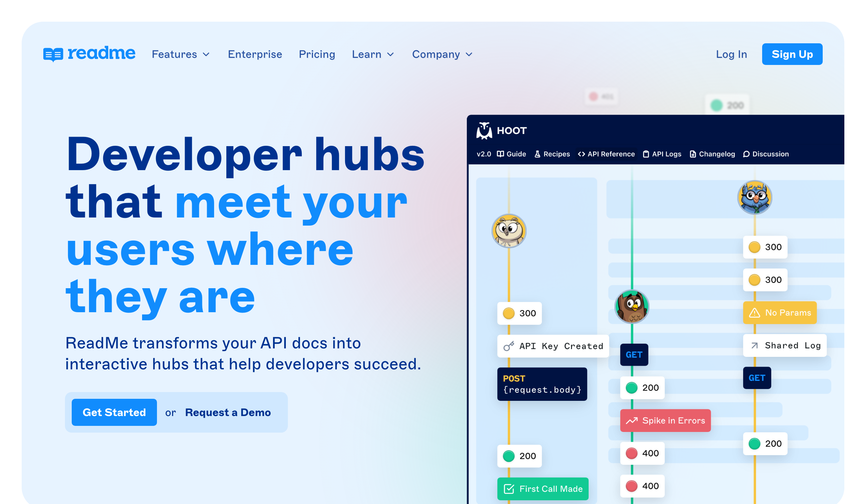Click the blurred 200 status at top
Image resolution: width=866 pixels, height=504 pixels.
click(727, 105)
